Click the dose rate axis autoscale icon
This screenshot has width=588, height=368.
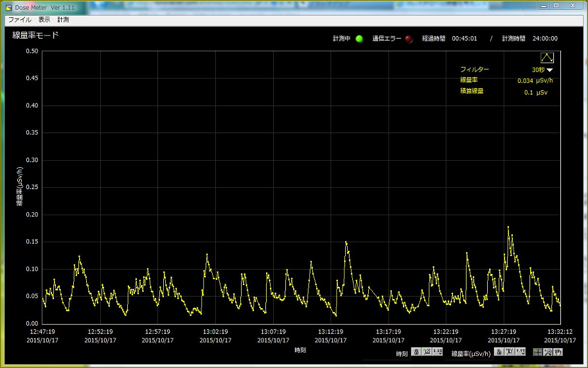510,351
